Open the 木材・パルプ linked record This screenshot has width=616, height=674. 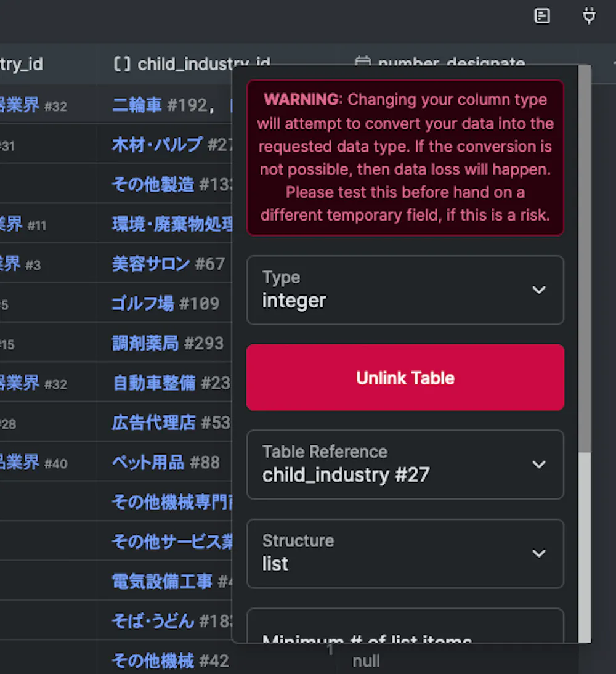(x=172, y=145)
